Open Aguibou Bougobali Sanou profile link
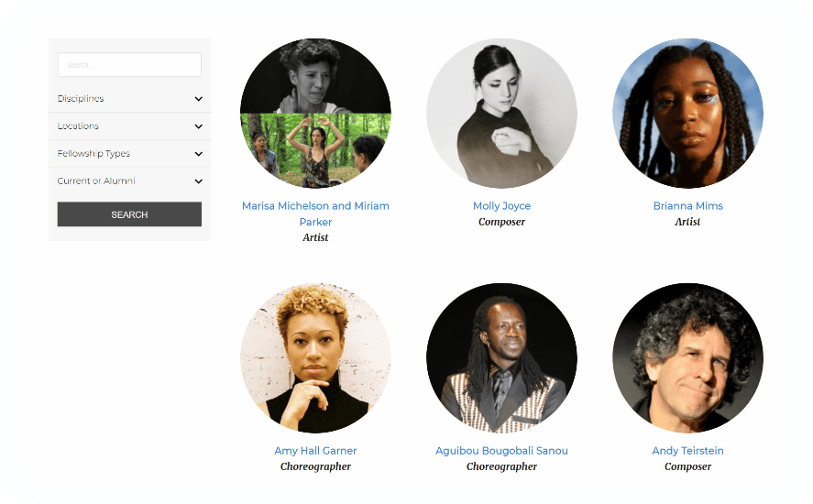 click(x=501, y=451)
